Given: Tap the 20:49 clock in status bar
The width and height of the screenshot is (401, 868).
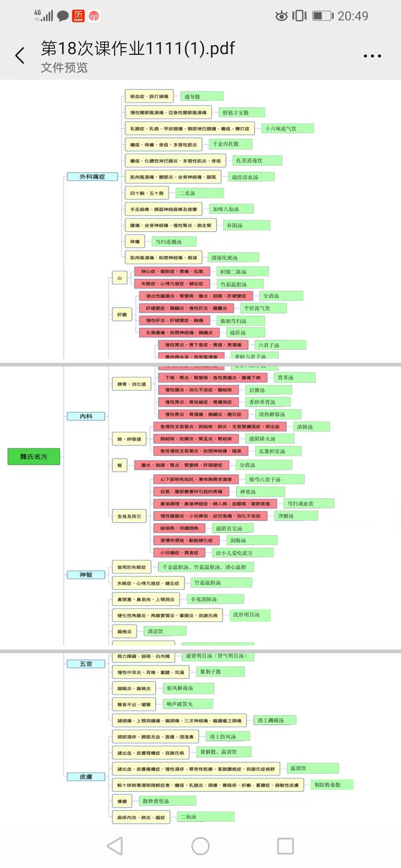Looking at the screenshot, I should pyautogui.click(x=353, y=16).
